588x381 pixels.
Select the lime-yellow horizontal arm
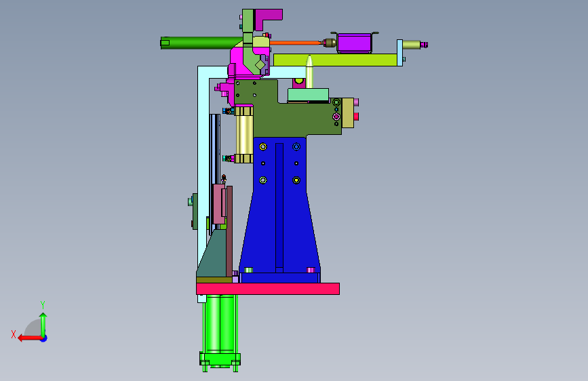pyautogui.click(x=335, y=60)
